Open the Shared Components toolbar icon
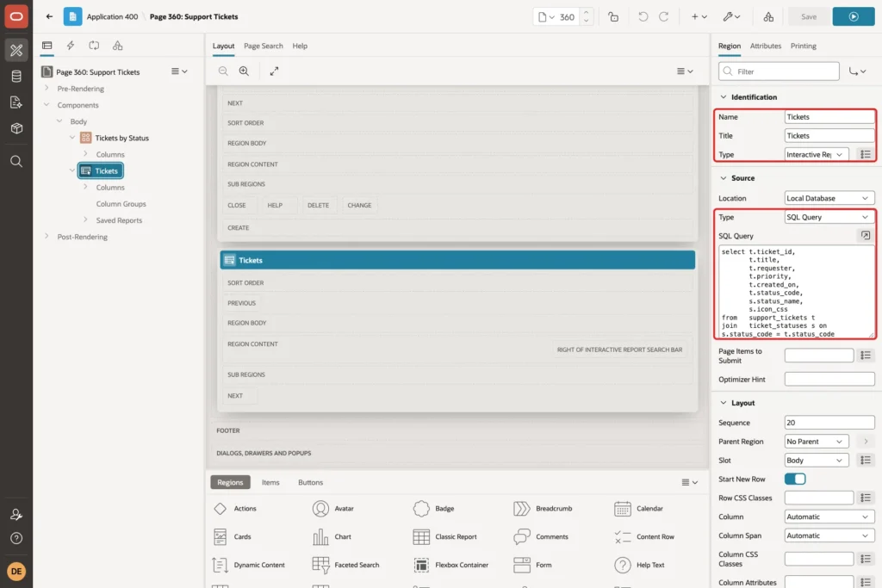Screen dimensions: 882x588 [x=768, y=17]
